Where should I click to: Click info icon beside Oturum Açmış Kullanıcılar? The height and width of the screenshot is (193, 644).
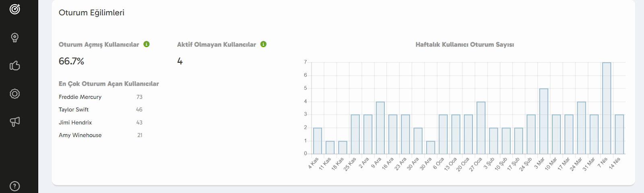point(147,44)
